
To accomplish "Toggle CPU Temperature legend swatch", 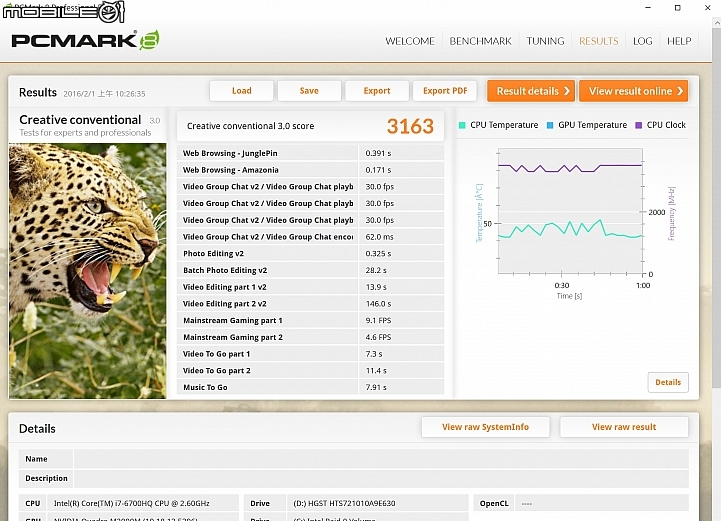I will (462, 125).
